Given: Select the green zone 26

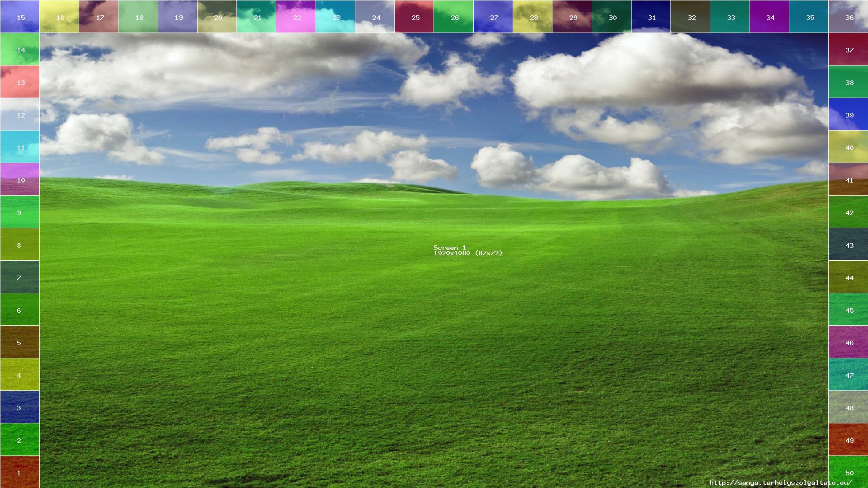Looking at the screenshot, I should click(453, 16).
